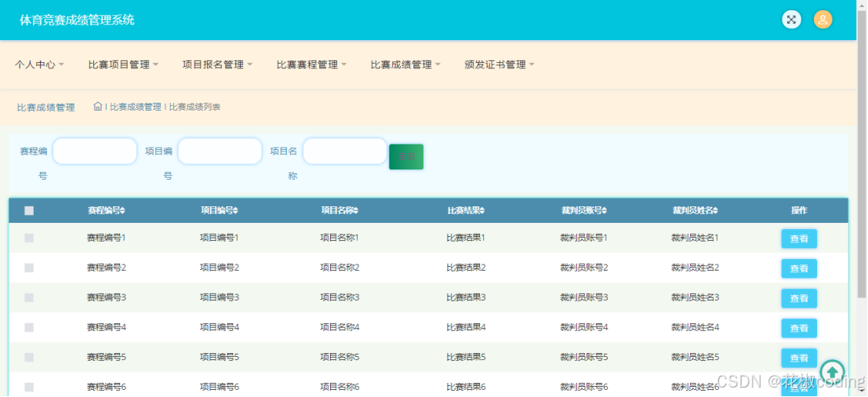Toggle the select-all checkbox in table header
This screenshot has width=868, height=397.
point(29,210)
